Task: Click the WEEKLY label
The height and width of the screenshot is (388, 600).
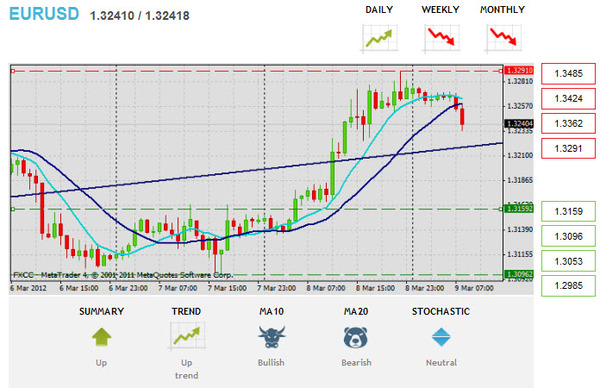Action: [440, 10]
